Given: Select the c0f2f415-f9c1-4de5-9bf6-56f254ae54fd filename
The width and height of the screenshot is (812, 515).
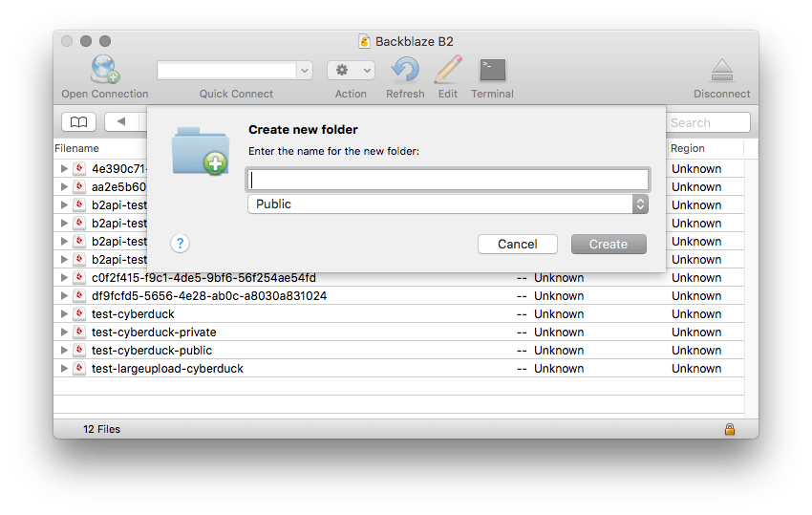Looking at the screenshot, I should coord(203,278).
